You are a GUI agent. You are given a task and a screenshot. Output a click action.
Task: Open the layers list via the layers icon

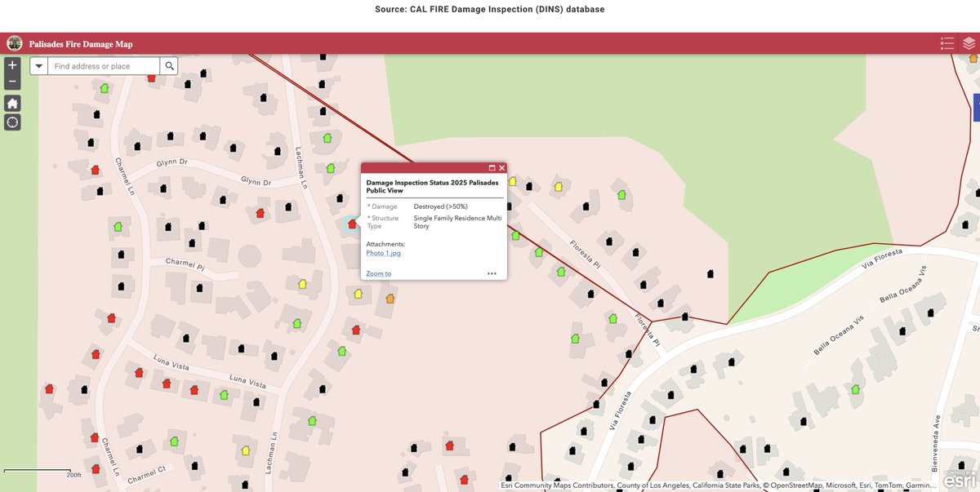coord(969,43)
